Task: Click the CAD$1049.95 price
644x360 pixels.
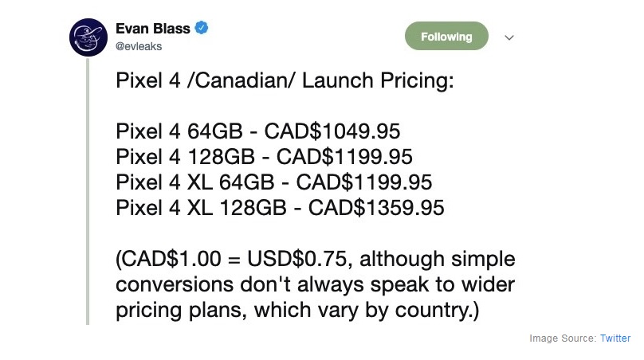Action: pos(332,131)
